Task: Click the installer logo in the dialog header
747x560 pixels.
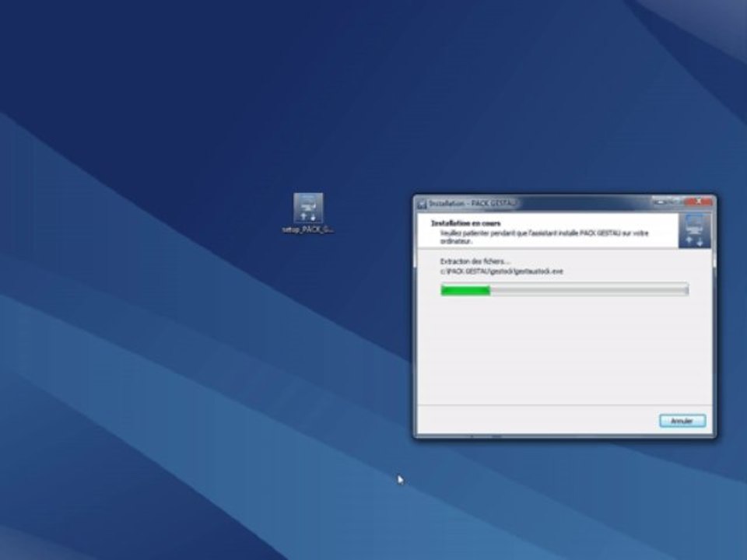Action: [694, 230]
